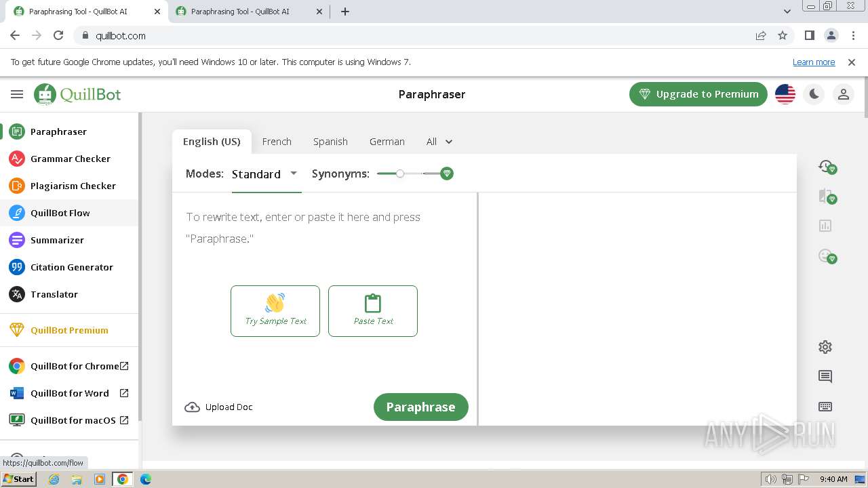The width and height of the screenshot is (868, 488).
Task: Open Grammar Checker tool
Action: (x=70, y=159)
